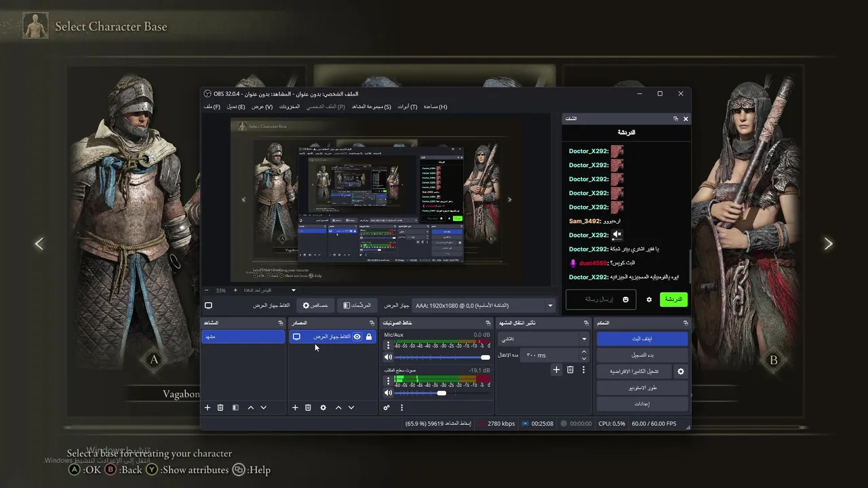Click the ايقاف البث stop streaming button
This screenshot has height=488, width=868.
click(x=642, y=339)
